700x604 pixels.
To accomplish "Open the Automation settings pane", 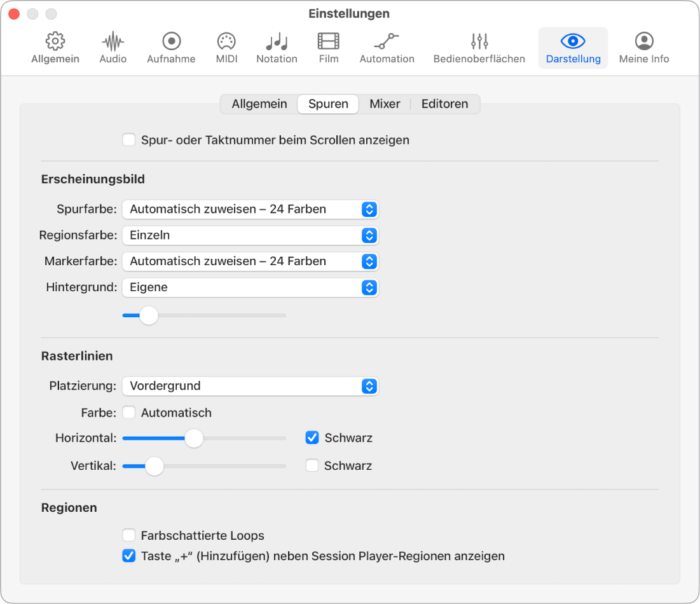I will click(x=387, y=48).
